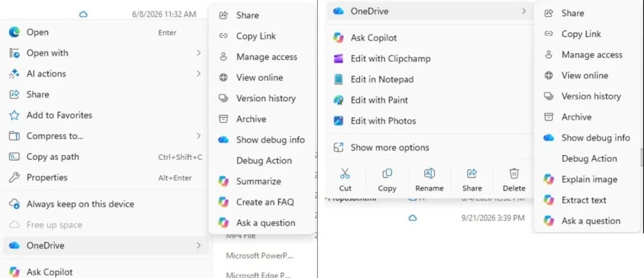644x278 pixels.
Task: Click the Cut scissors button
Action: coord(345,180)
